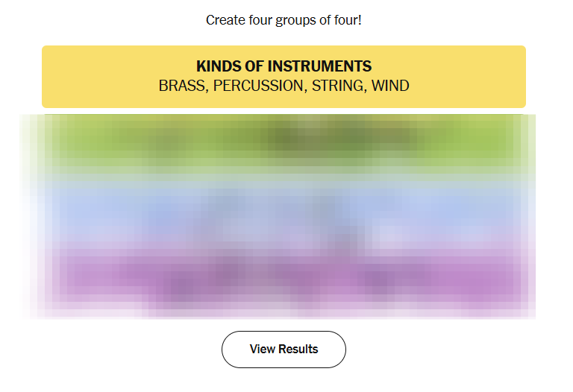Click the word BRASS
The width and height of the screenshot is (573, 392).
[182, 86]
